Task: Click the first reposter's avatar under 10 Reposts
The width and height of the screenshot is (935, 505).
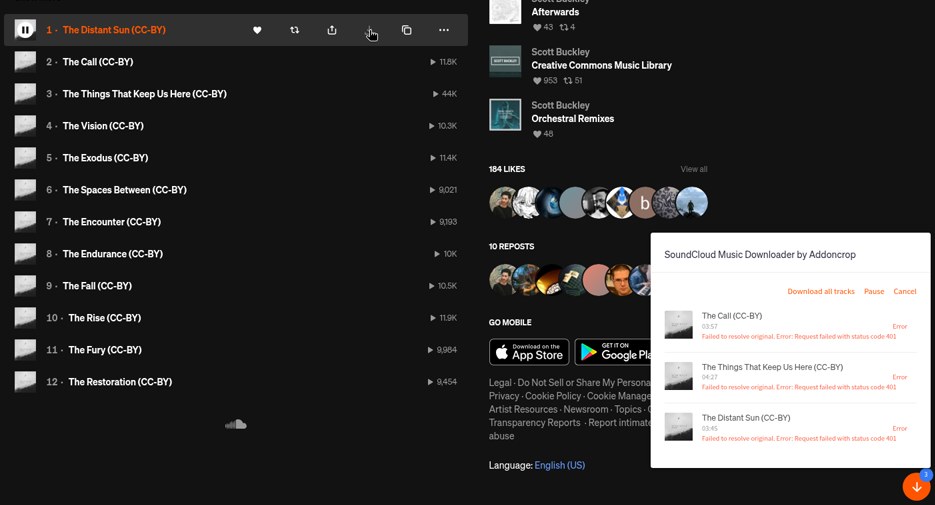Action: (x=503, y=280)
